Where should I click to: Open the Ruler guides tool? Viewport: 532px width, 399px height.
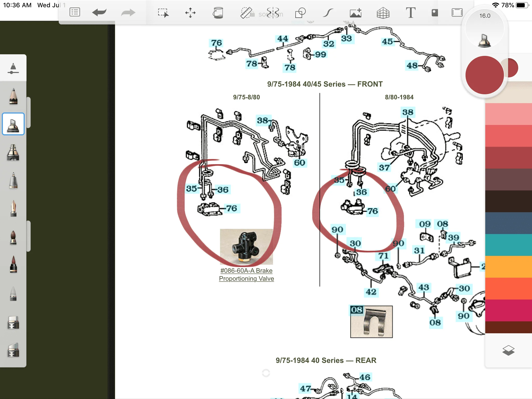(246, 12)
